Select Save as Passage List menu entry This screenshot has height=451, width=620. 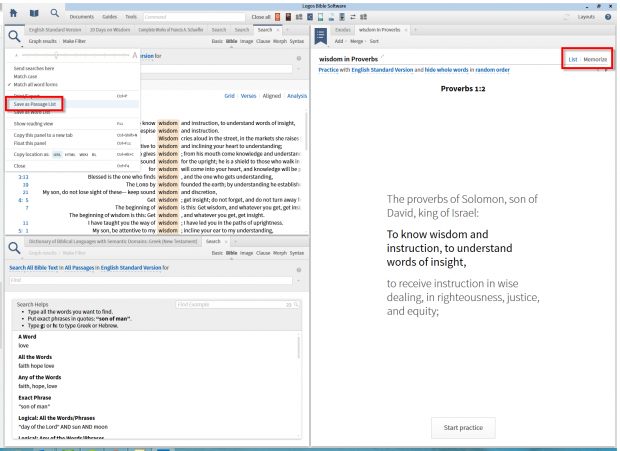[35, 103]
